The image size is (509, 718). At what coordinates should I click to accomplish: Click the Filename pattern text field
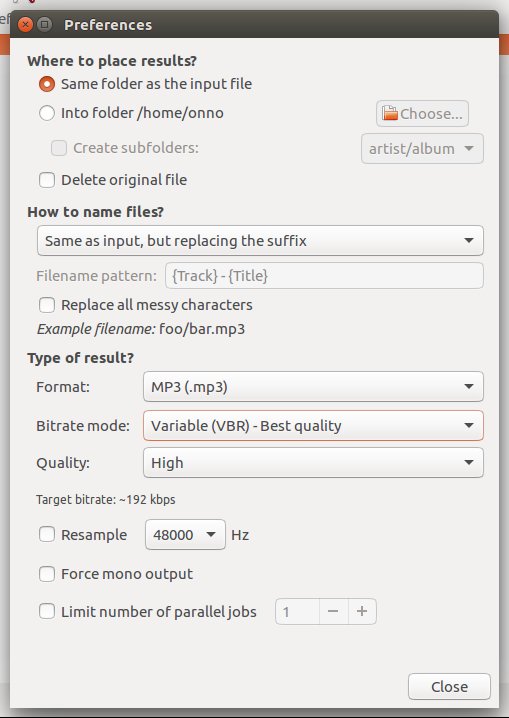click(324, 276)
